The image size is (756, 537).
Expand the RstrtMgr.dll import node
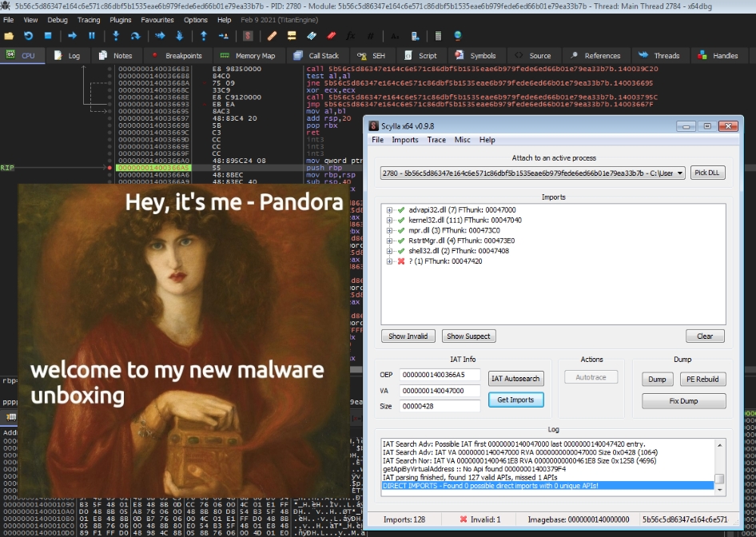[389, 241]
